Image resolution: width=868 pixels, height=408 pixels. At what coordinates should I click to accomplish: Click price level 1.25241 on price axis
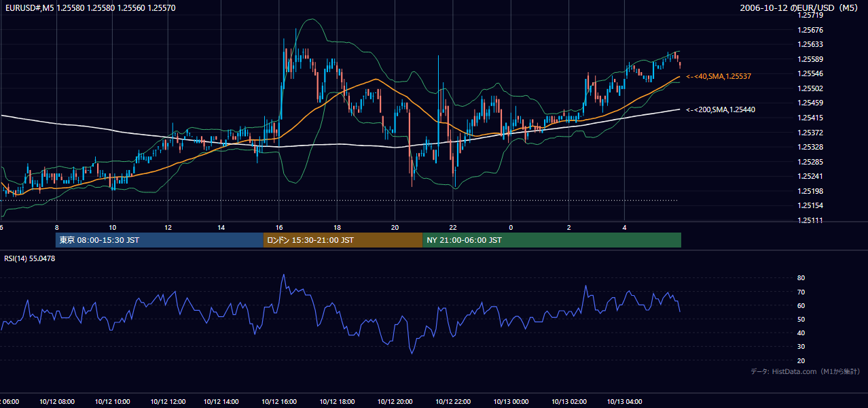[x=810, y=176]
